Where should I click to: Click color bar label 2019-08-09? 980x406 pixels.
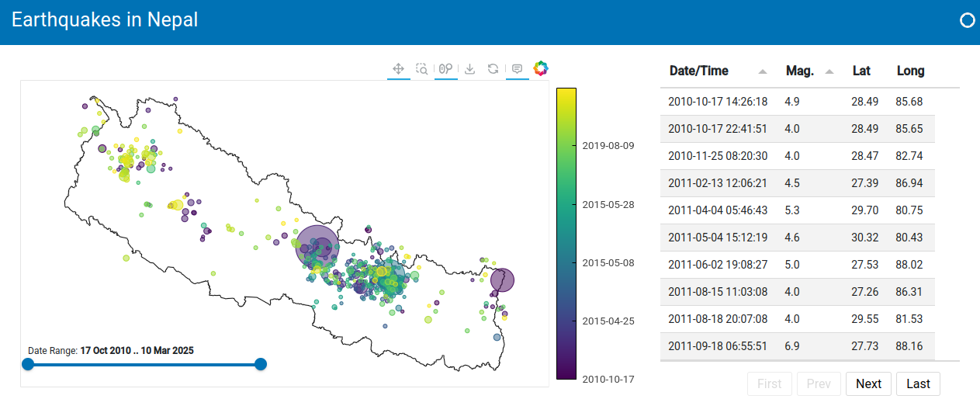click(x=608, y=145)
